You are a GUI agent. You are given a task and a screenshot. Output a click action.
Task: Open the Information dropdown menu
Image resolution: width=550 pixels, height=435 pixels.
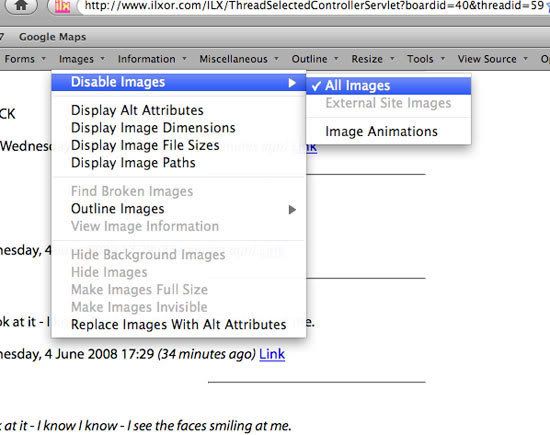coord(152,59)
